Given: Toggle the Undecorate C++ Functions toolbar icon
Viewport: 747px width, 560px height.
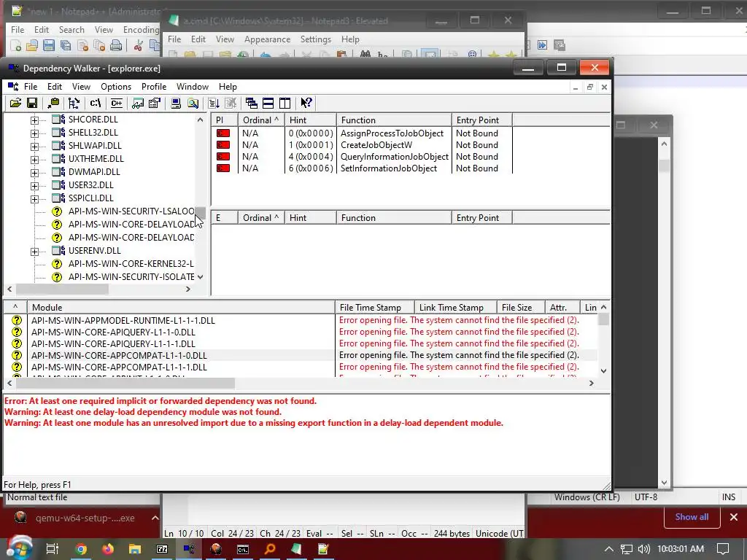Looking at the screenshot, I should pos(116,103).
